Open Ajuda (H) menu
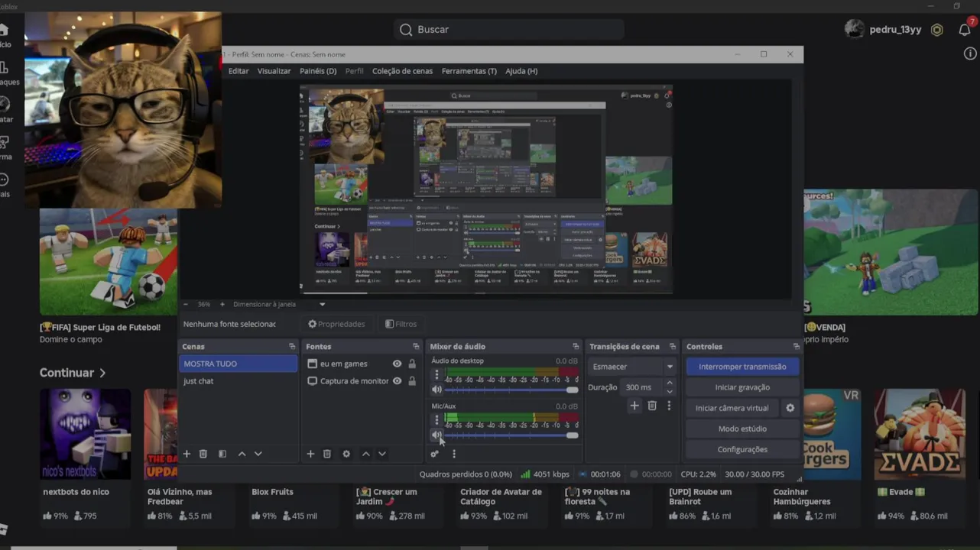This screenshot has height=550, width=980. pos(521,71)
